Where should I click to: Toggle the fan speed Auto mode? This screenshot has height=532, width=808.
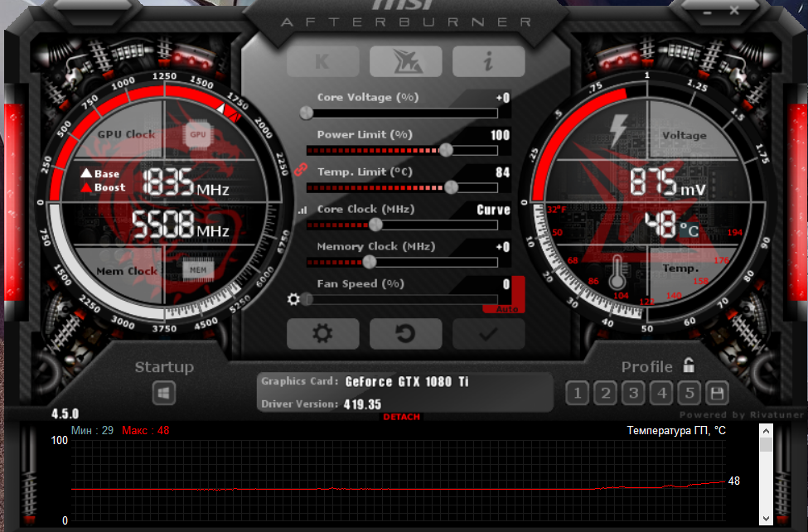pos(507,309)
